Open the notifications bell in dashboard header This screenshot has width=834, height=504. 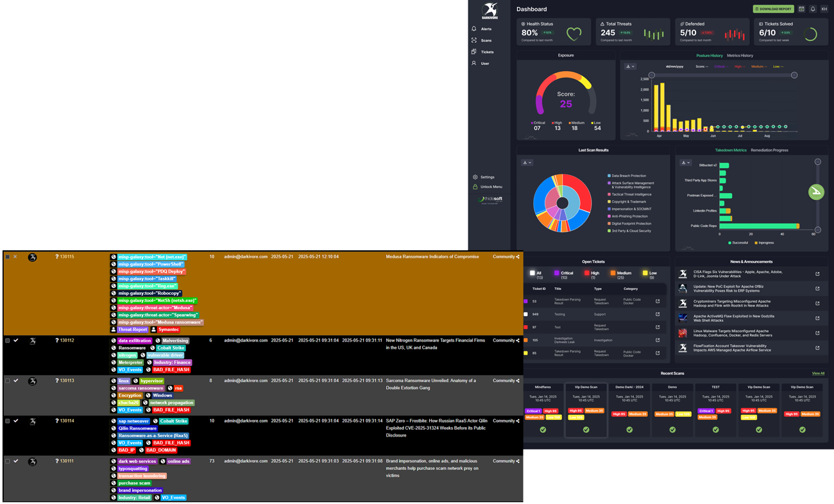813,9
